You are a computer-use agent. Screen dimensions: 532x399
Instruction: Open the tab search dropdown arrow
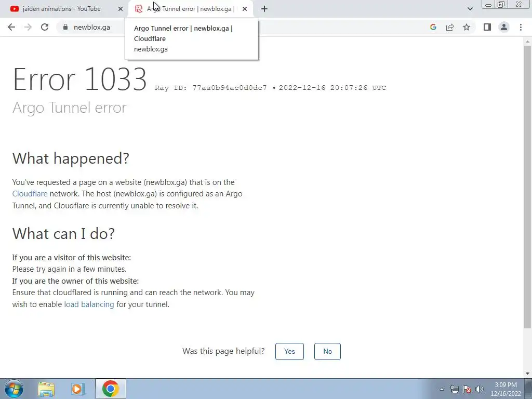[470, 9]
